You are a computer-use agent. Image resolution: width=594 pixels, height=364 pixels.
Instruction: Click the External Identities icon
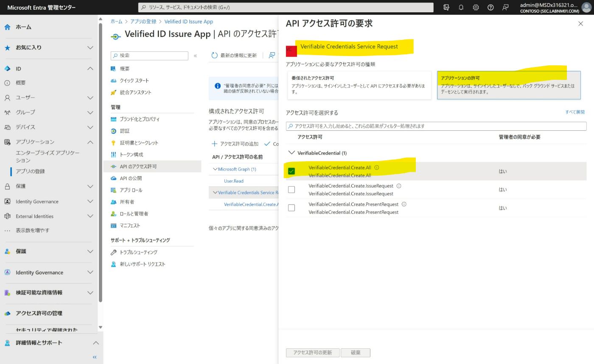pyautogui.click(x=7, y=216)
